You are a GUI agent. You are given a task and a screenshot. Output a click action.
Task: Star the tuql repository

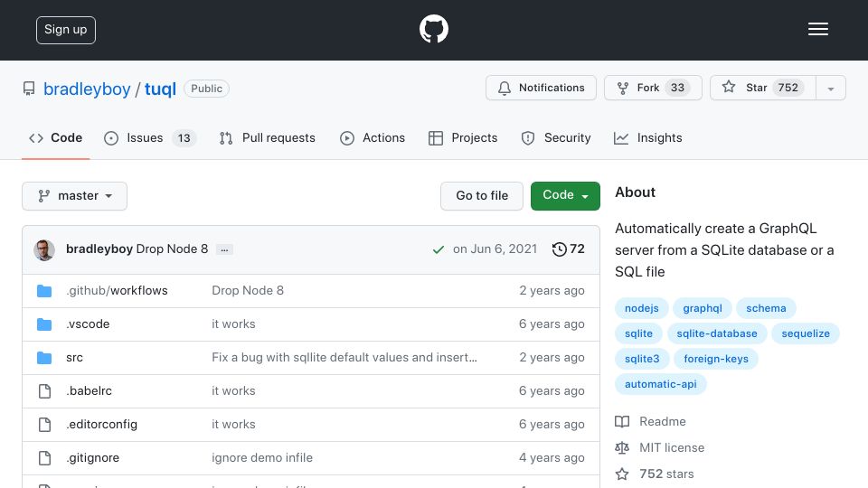[763, 88]
